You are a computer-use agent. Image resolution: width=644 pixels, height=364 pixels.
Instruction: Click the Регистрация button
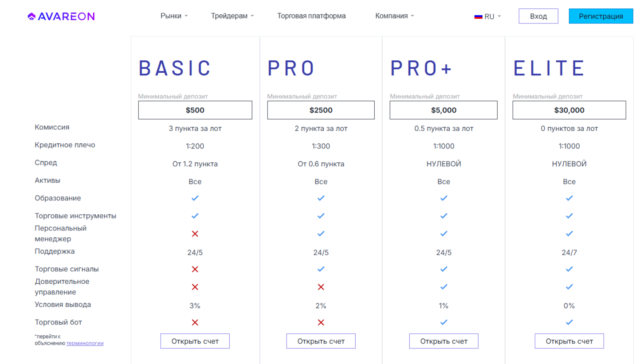coord(601,16)
